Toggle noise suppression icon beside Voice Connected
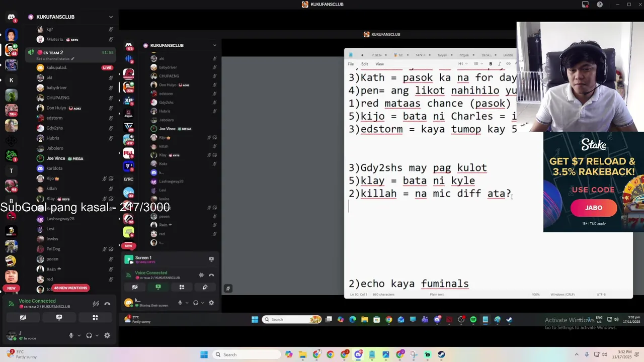 (x=96, y=304)
